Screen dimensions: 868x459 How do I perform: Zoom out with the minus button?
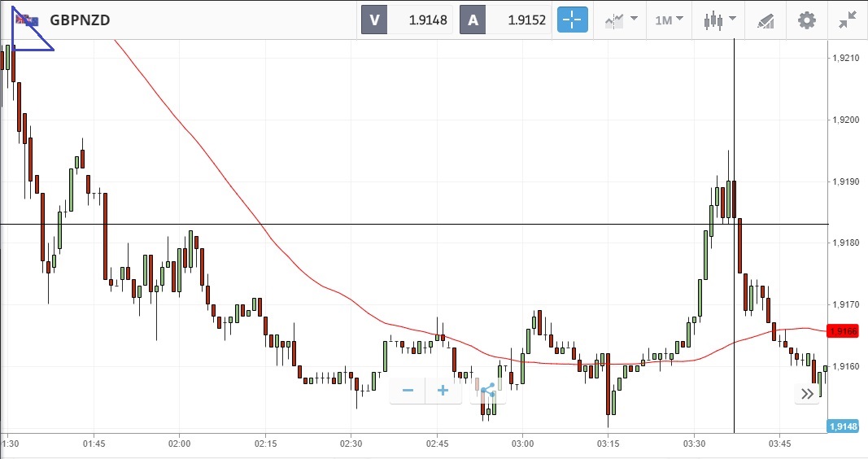coord(408,391)
